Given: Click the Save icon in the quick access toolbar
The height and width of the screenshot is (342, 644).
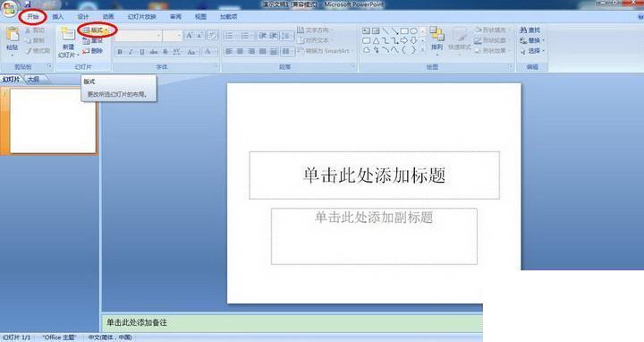Looking at the screenshot, I should (x=28, y=4).
